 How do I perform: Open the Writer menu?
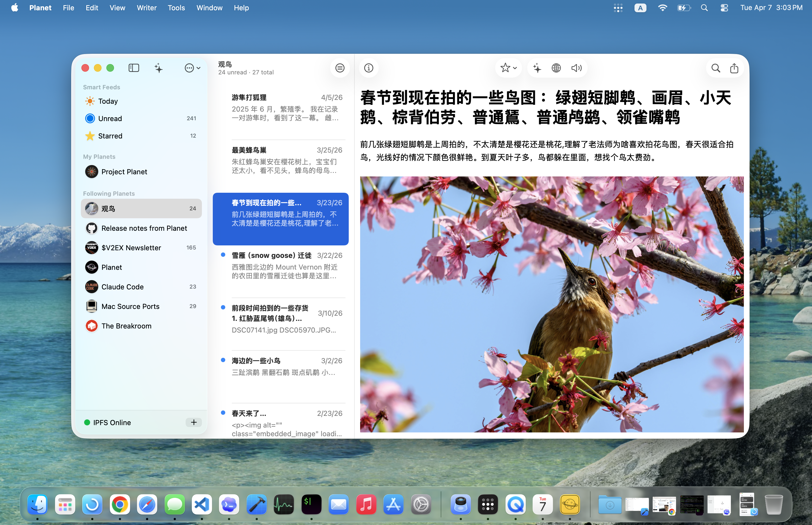point(147,8)
